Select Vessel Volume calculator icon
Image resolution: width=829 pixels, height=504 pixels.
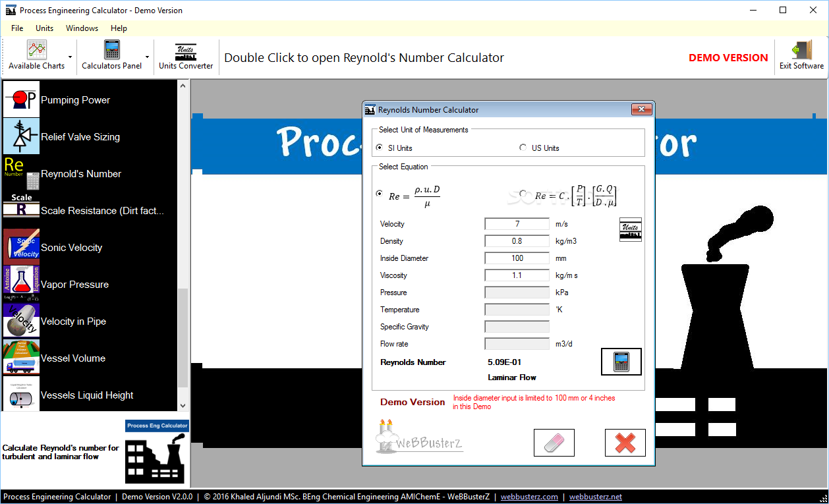click(22, 358)
